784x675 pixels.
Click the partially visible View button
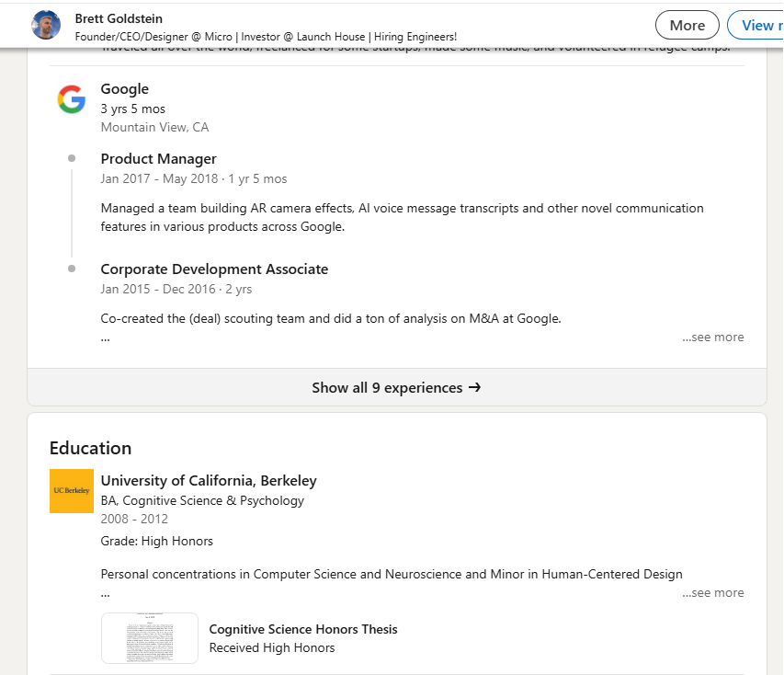[x=756, y=25]
